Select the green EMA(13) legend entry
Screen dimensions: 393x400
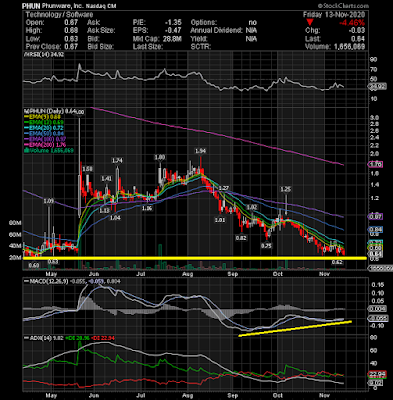click(x=44, y=123)
